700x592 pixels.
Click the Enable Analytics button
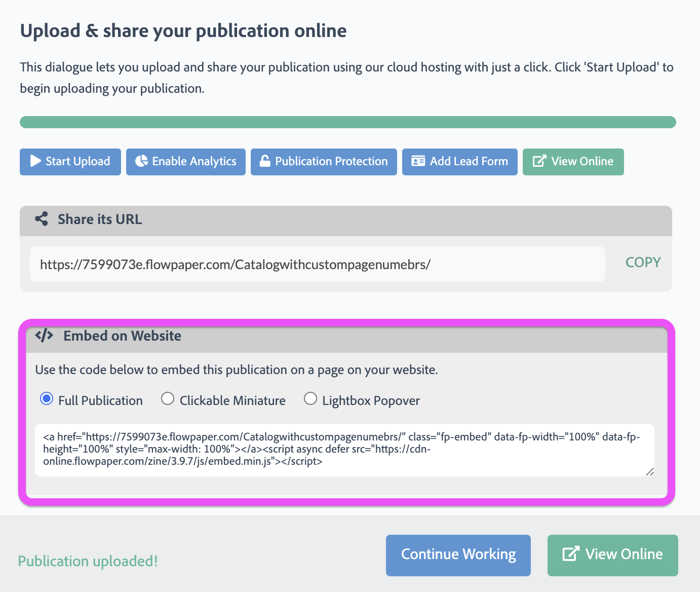pyautogui.click(x=186, y=162)
